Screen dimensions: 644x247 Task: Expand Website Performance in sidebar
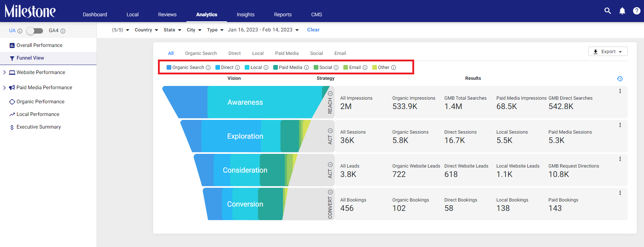pos(4,72)
